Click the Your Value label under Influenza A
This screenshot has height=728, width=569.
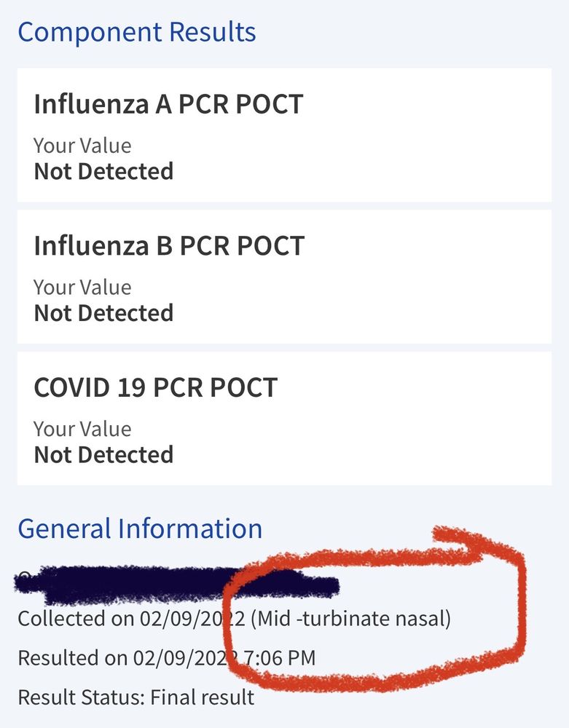(x=82, y=146)
